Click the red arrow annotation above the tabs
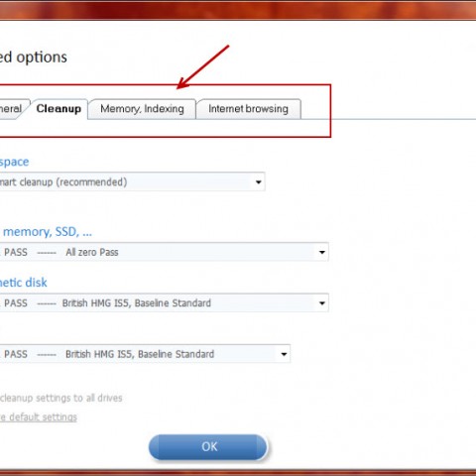 click(202, 67)
